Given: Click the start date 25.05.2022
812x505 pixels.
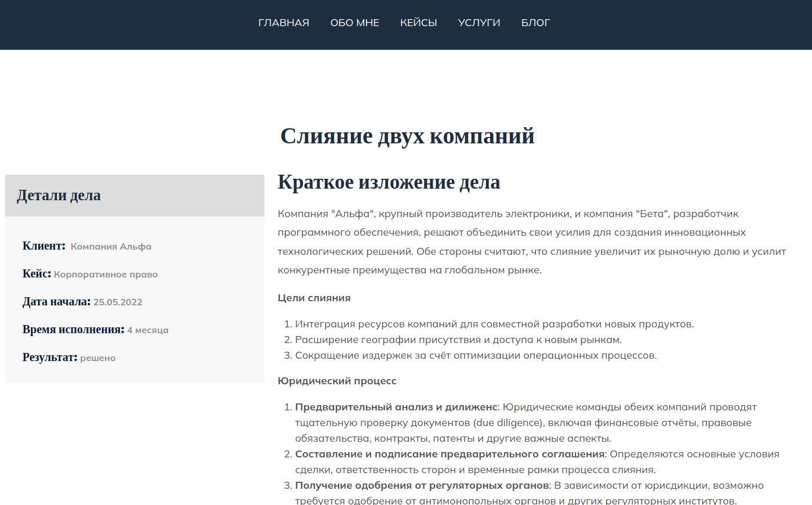Looking at the screenshot, I should pos(118,302).
